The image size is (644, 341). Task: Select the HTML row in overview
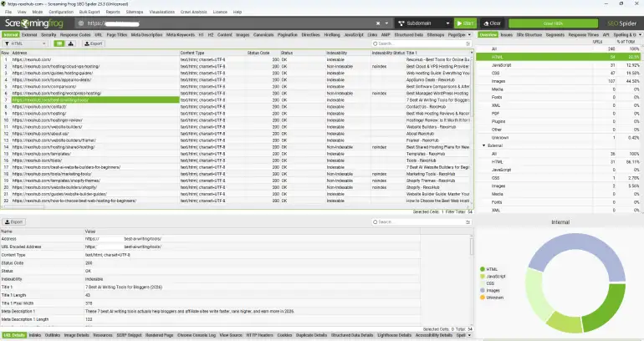[x=558, y=57]
